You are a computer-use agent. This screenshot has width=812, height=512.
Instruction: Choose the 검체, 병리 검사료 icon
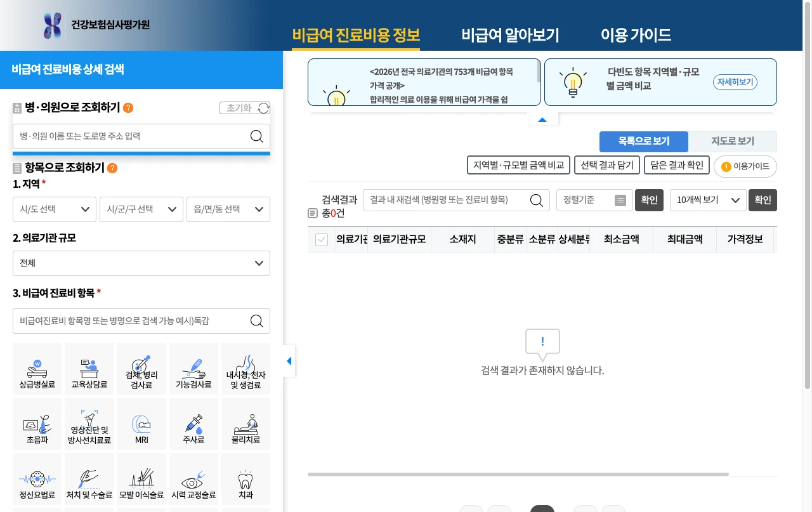tap(141, 369)
